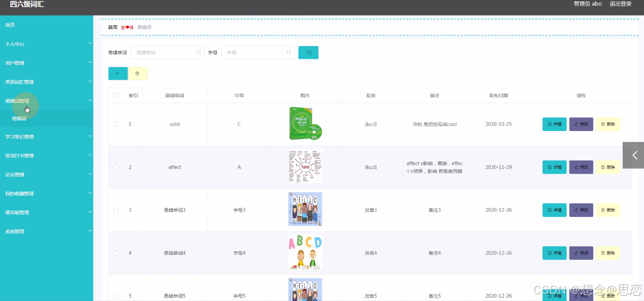Click 详情 for the affect row
644x301 pixels.
tap(554, 167)
